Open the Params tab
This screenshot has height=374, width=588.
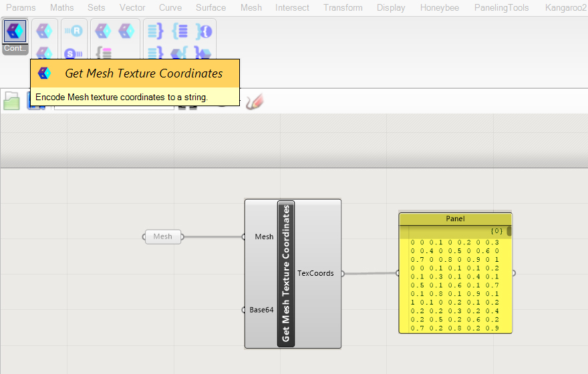click(21, 8)
